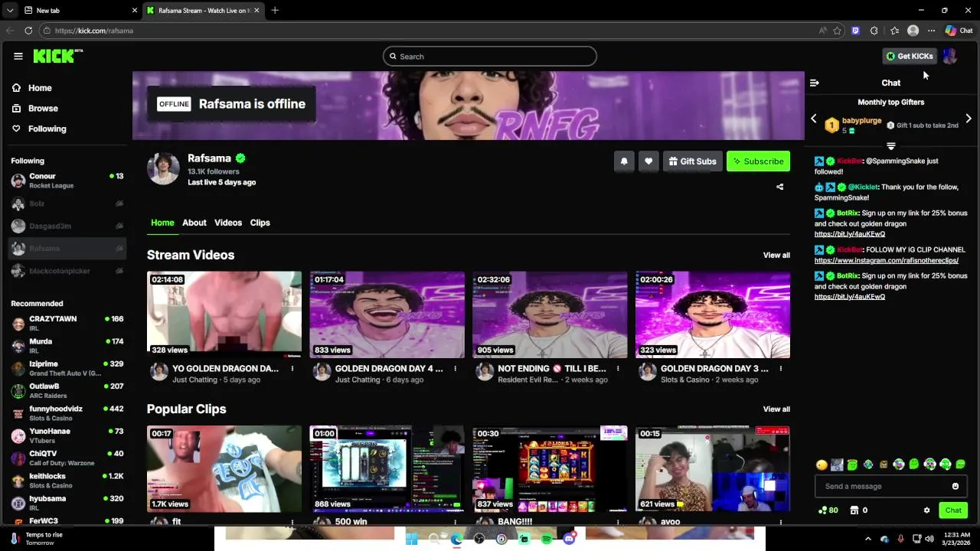Click the Get KICKs button
The width and height of the screenshot is (980, 551).
(910, 56)
